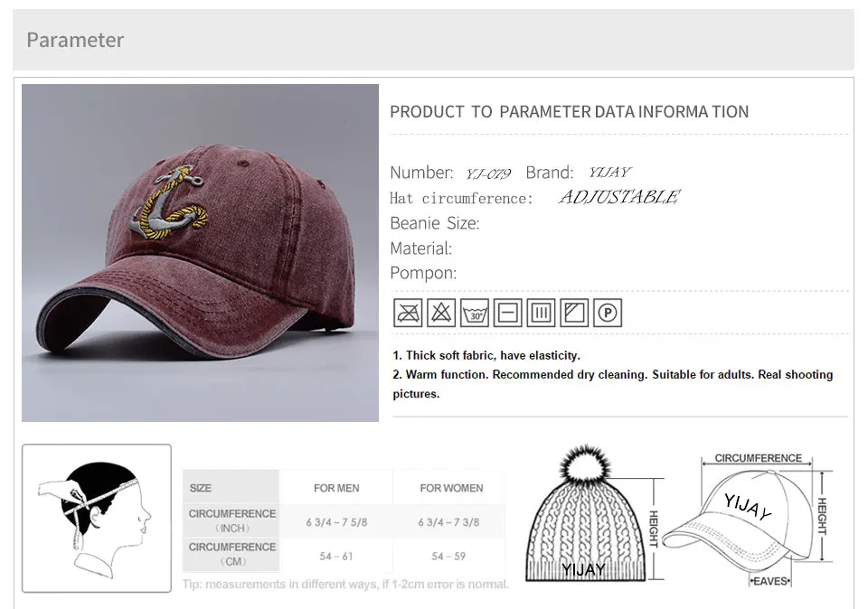Click the dry in shade icon
Screen dimensions: 868x609
click(x=574, y=313)
